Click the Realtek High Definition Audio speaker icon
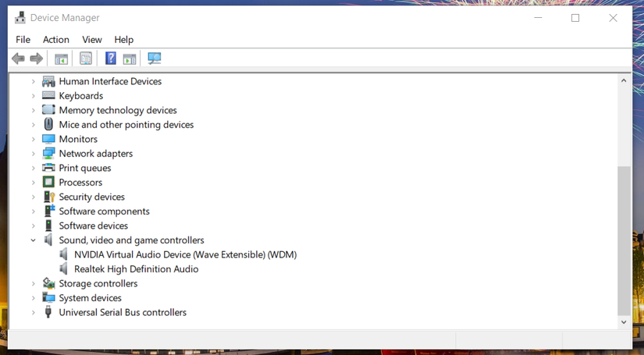This screenshot has height=355, width=644. [63, 269]
